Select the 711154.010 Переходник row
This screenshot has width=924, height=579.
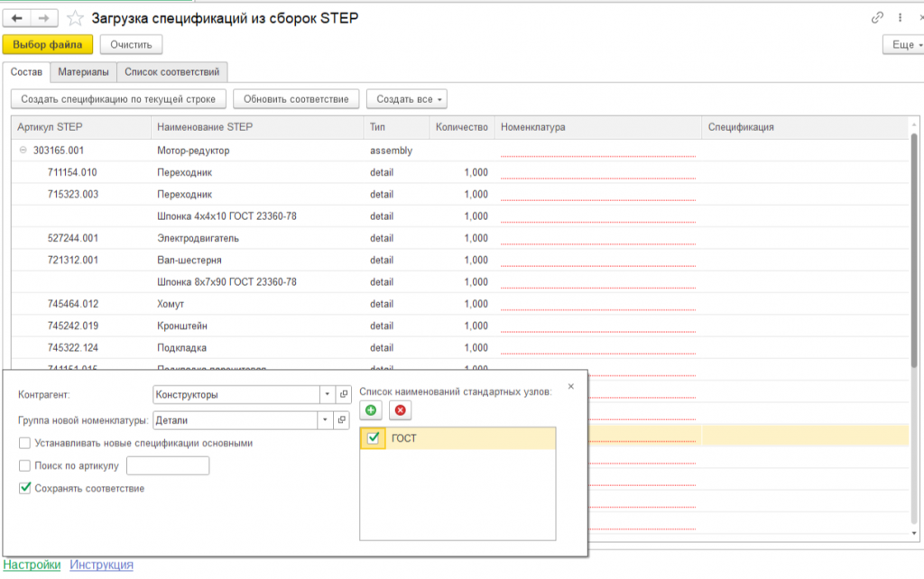pos(459,172)
